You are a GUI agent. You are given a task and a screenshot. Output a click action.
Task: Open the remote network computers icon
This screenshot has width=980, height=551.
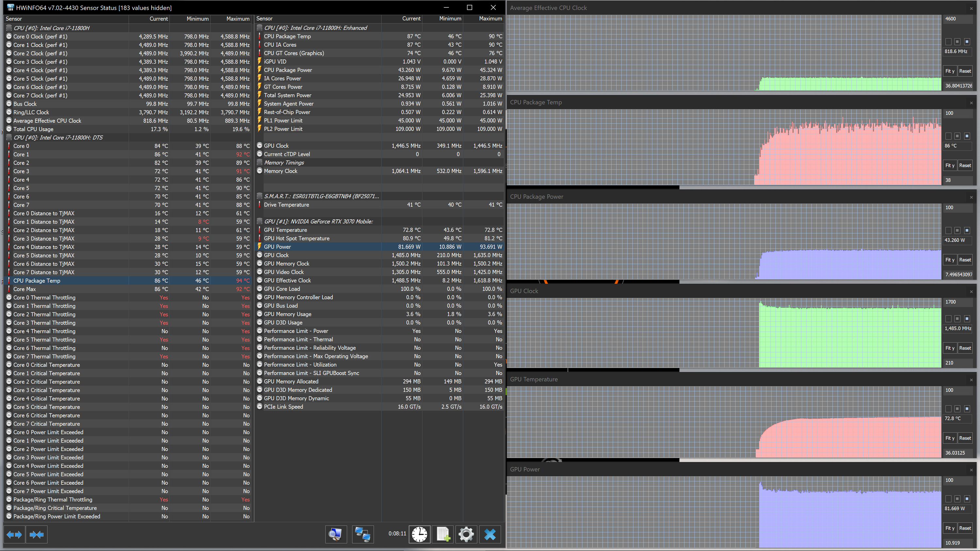[x=363, y=535]
